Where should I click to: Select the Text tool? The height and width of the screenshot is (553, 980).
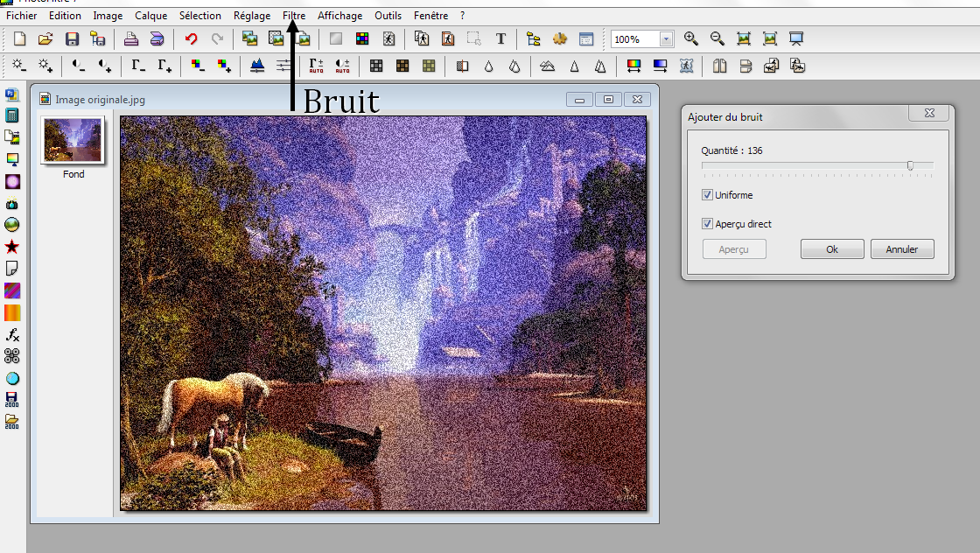[501, 38]
